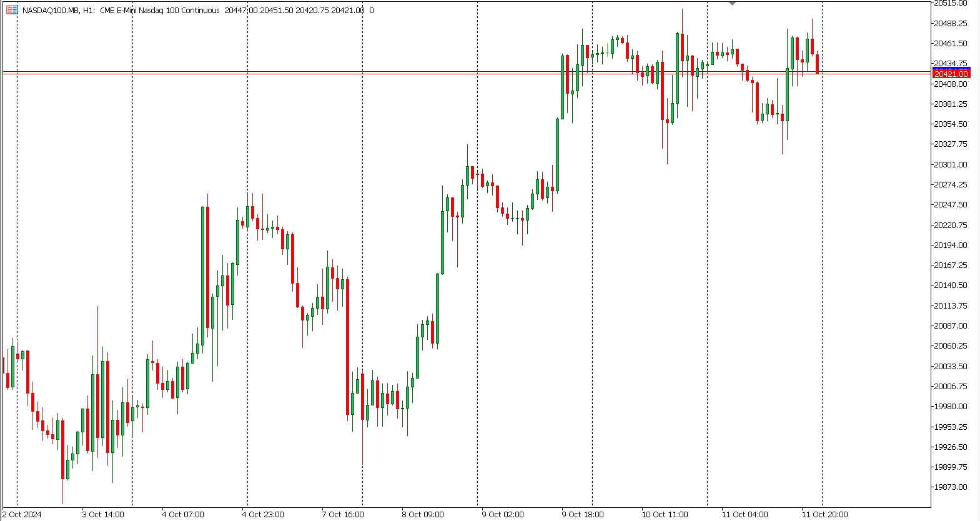Click the 9 Oct 18:00 time label

click(583, 515)
